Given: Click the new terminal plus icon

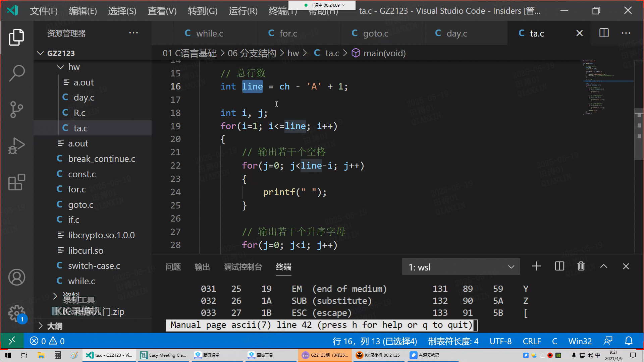Looking at the screenshot, I should coord(536,266).
